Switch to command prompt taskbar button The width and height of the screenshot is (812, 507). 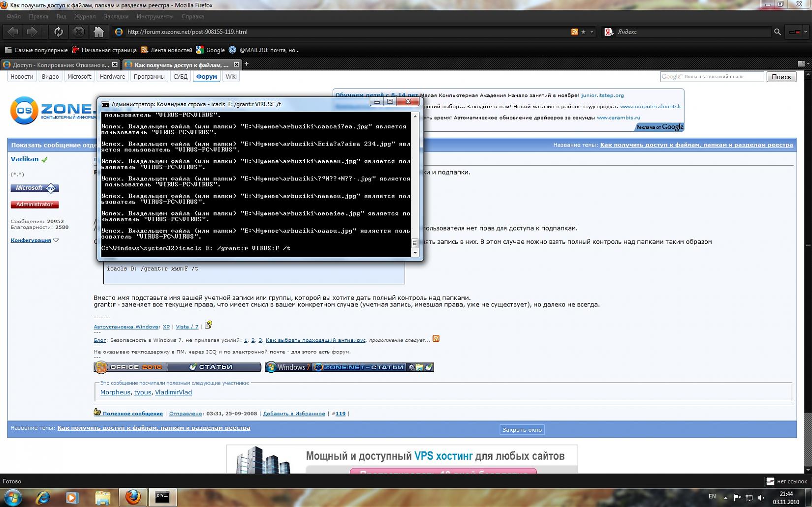coord(162,498)
